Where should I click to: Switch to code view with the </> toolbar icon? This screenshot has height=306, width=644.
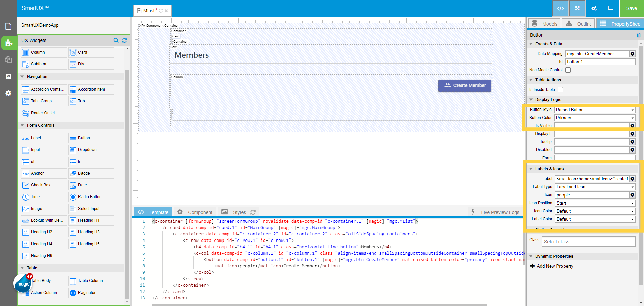click(x=560, y=8)
